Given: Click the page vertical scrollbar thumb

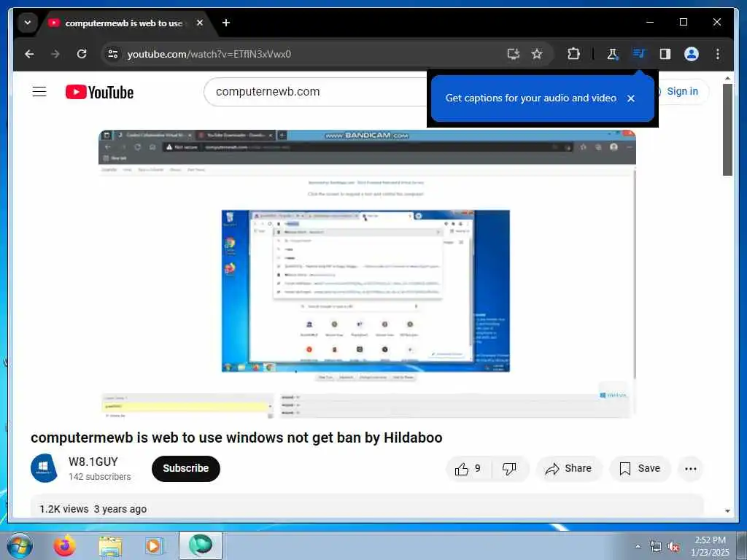Looking at the screenshot, I should [727, 130].
